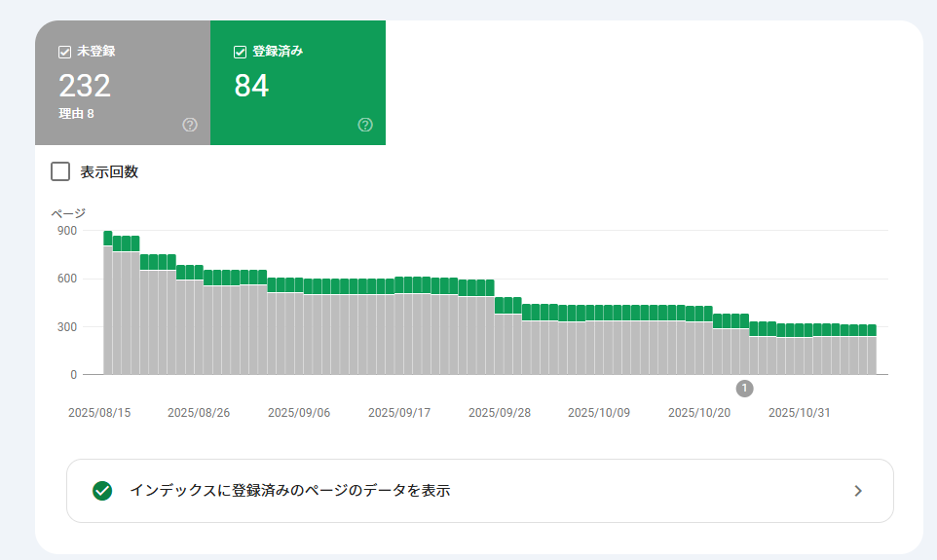937x560 pixels.
Task: Click the leftmost tallest bar in chart
Action: click(x=108, y=302)
